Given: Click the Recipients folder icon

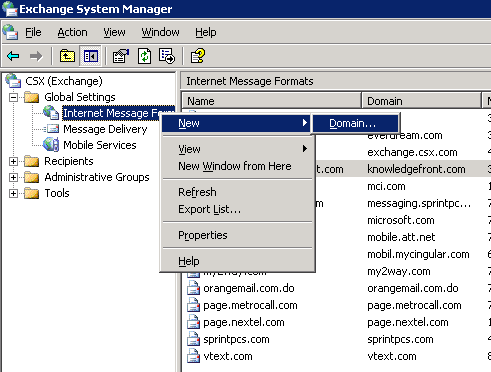Looking at the screenshot, I should pos(32,161).
